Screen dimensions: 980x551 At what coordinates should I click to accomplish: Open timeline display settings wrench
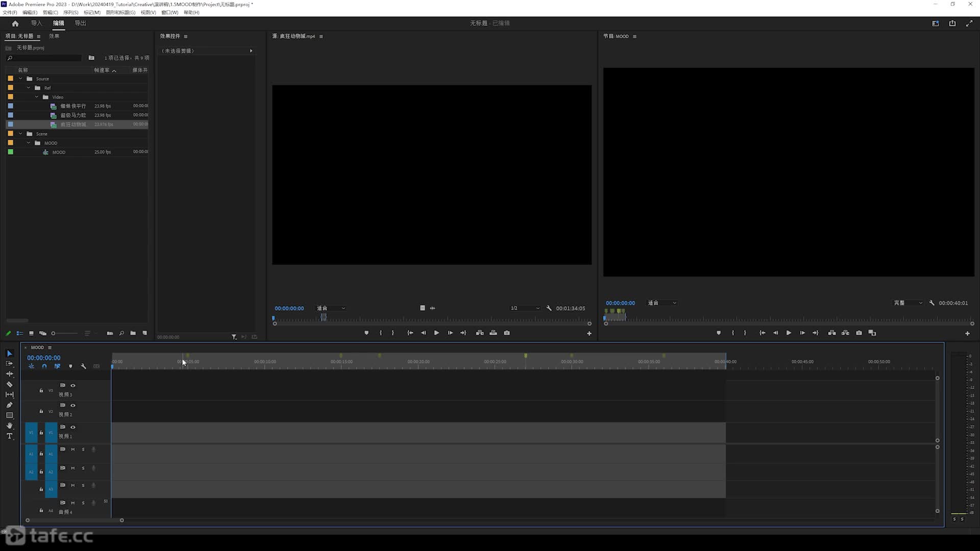pyautogui.click(x=83, y=366)
